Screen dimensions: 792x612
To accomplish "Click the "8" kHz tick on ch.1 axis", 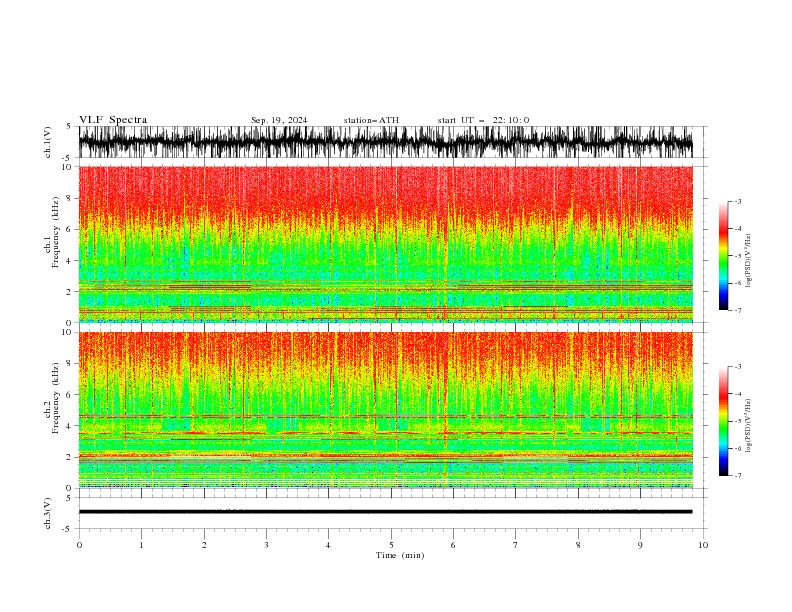I will click(x=69, y=198).
